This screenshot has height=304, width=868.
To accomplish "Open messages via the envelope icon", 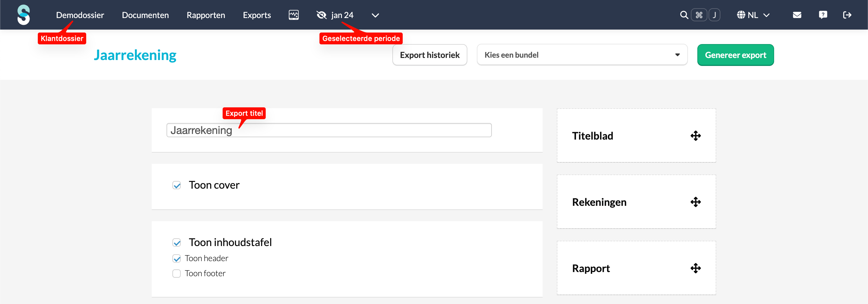I will (x=797, y=15).
